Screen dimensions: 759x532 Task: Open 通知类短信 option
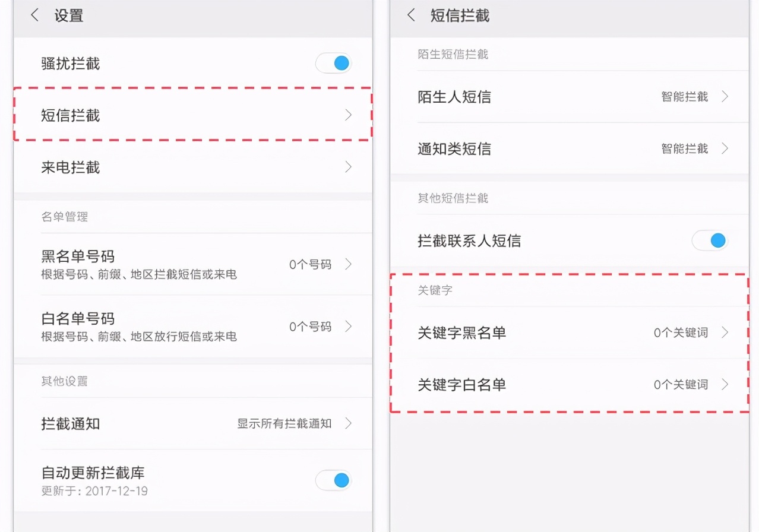tap(570, 148)
